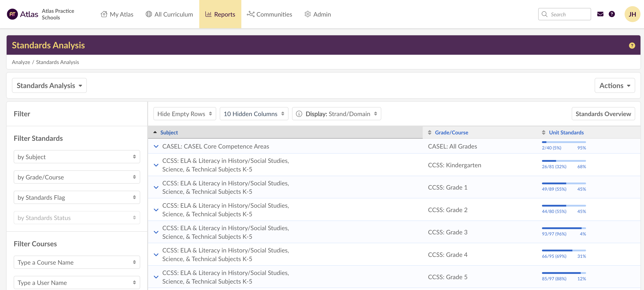The width and height of the screenshot is (644, 290).
Task: Click the Atlas logo icon
Action: pyautogui.click(x=12, y=14)
